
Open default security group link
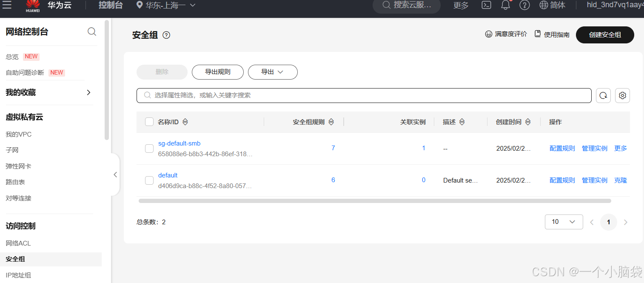168,175
